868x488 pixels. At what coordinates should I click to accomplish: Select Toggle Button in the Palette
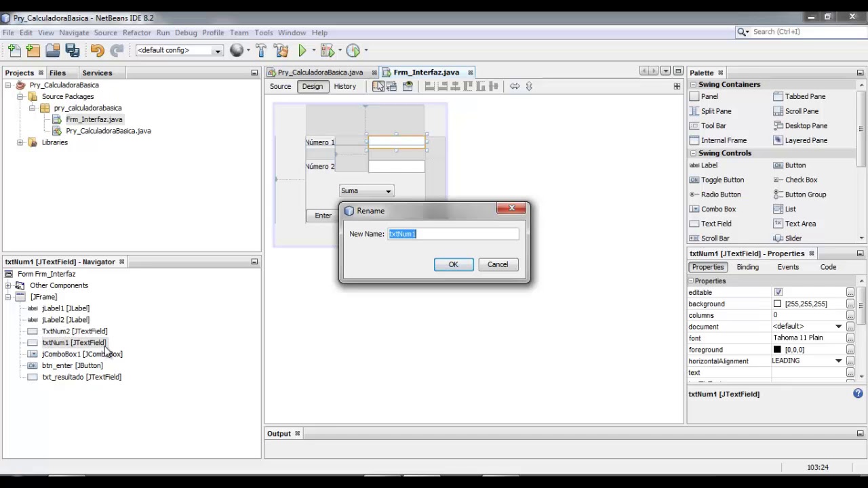coord(722,180)
